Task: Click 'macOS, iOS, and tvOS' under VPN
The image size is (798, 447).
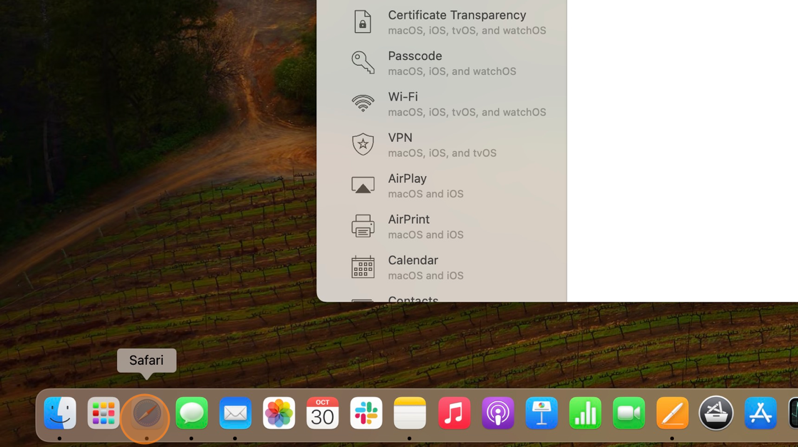Action: [x=442, y=153]
